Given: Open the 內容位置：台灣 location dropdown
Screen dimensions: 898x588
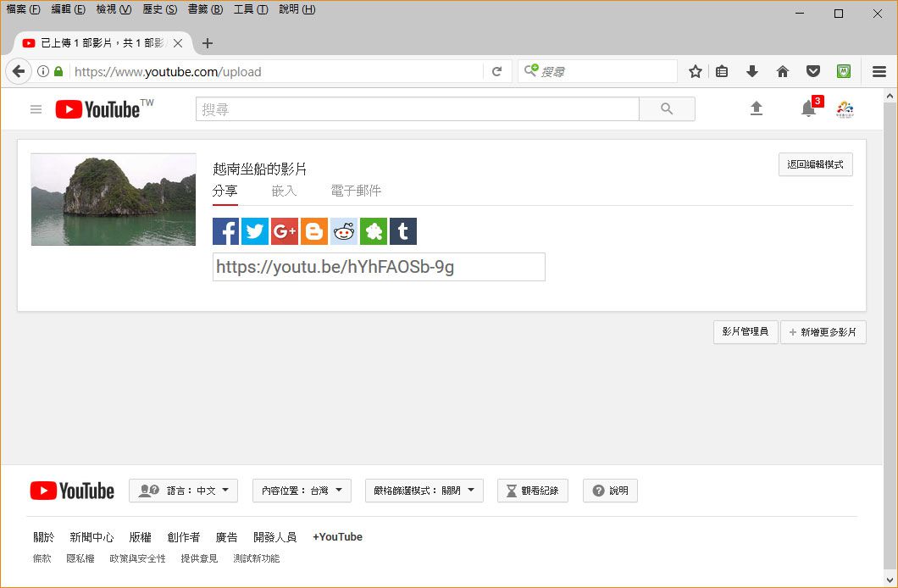Looking at the screenshot, I should (x=302, y=490).
